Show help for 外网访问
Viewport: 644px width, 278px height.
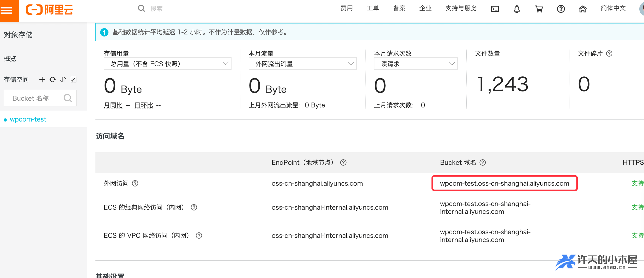tap(135, 183)
